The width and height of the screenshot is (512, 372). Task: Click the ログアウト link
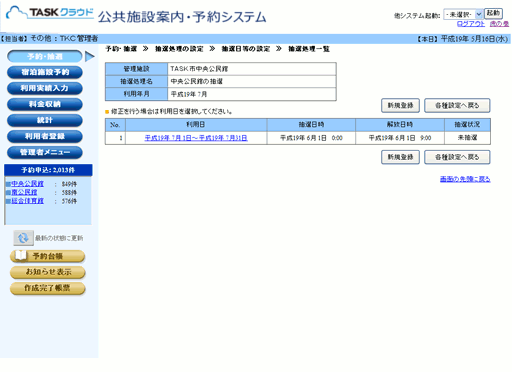point(471,24)
